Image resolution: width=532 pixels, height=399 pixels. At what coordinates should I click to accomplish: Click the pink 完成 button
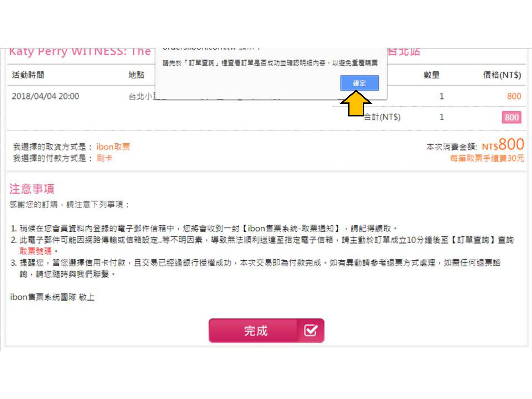267,330
